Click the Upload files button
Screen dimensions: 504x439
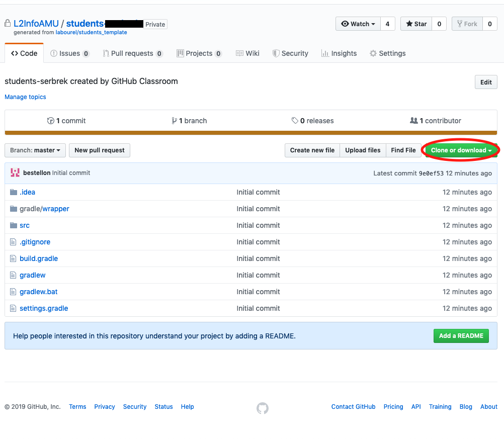363,150
